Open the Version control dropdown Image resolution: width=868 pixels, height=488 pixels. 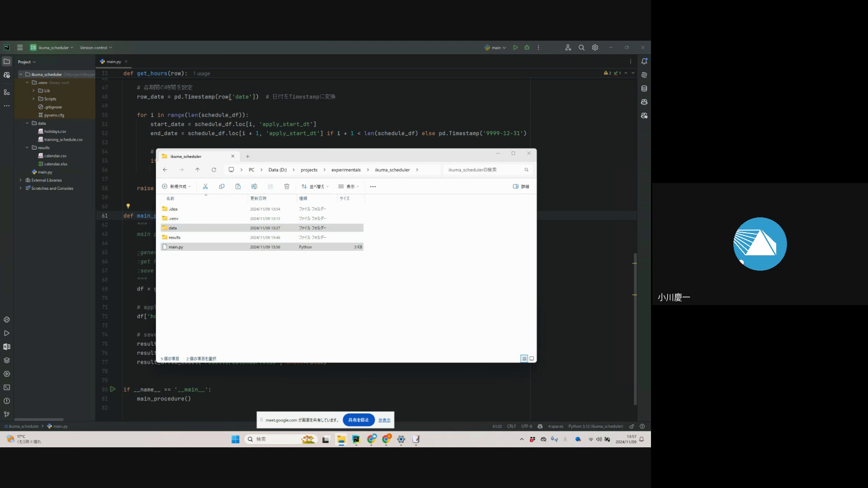(95, 47)
